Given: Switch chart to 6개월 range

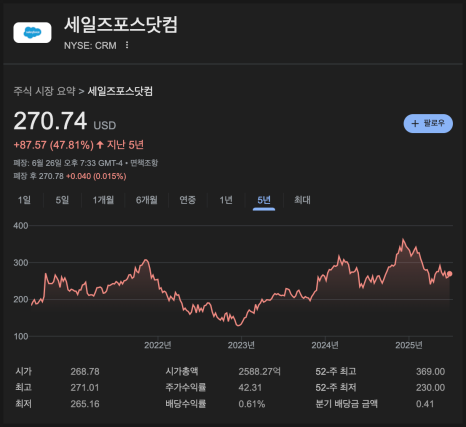Looking at the screenshot, I should 146,200.
